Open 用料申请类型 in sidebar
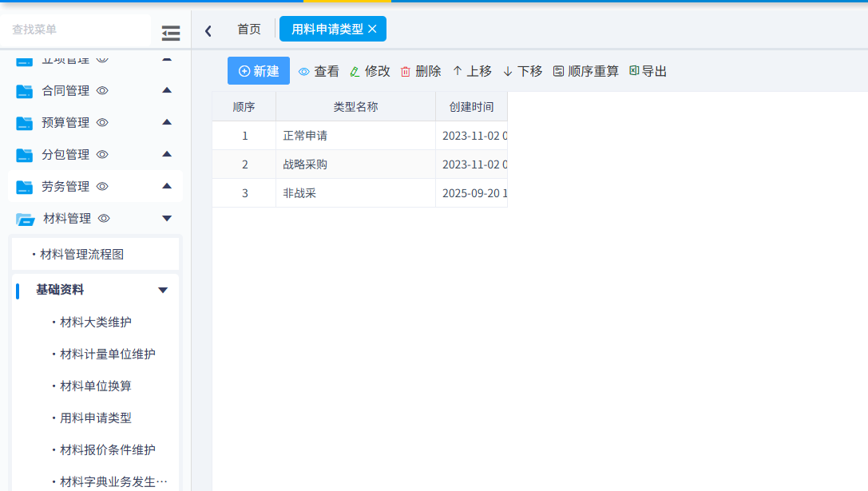The height and width of the screenshot is (491, 868). [96, 418]
